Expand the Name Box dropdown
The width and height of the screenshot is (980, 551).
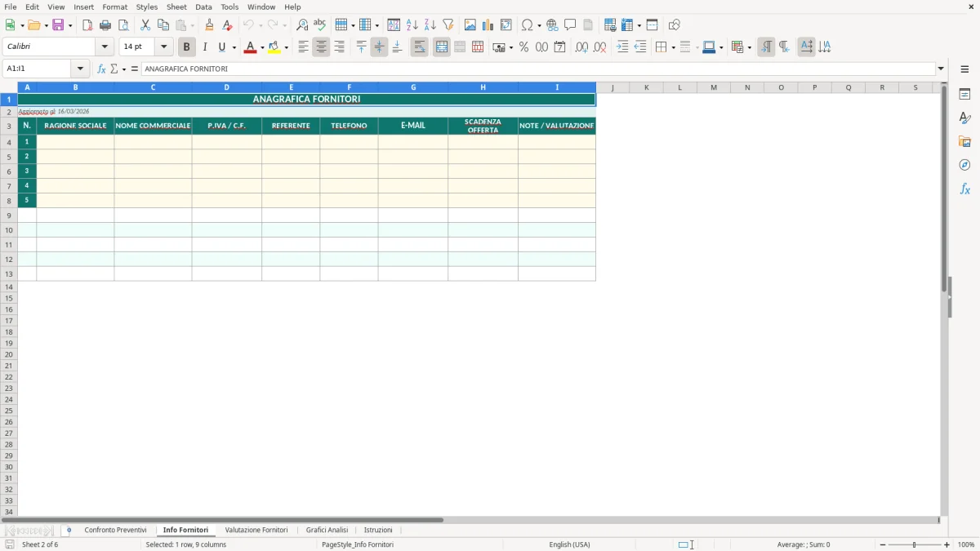[80, 69]
